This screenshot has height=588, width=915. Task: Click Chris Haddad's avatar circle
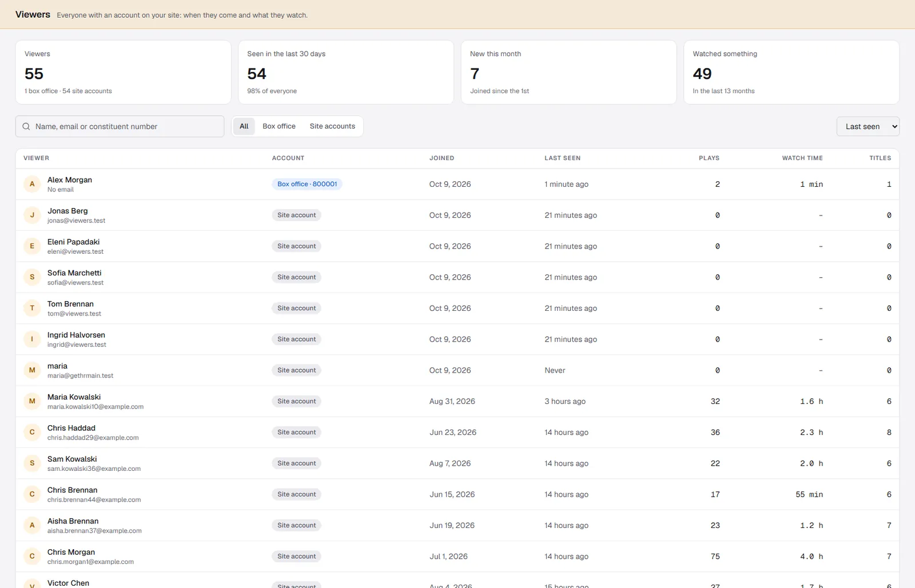[x=32, y=432]
